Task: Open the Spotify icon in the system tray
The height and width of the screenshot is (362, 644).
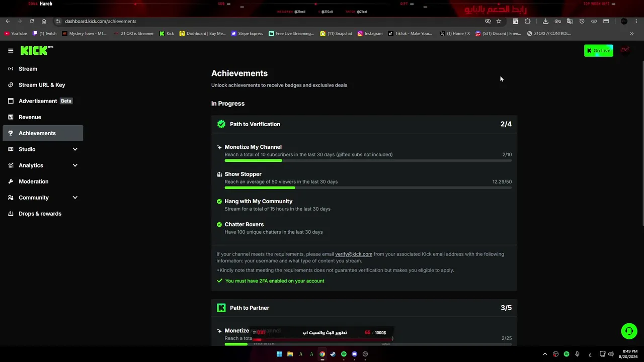Action: pyautogui.click(x=567, y=354)
